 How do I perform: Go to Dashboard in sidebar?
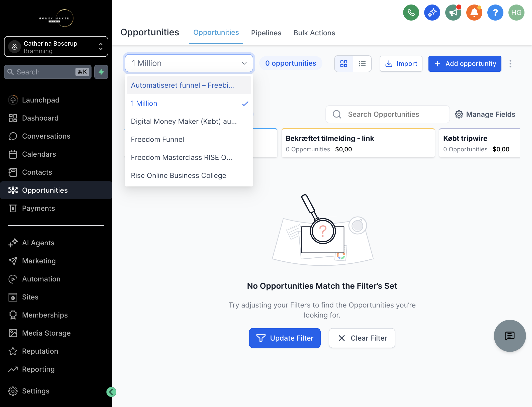(56, 118)
